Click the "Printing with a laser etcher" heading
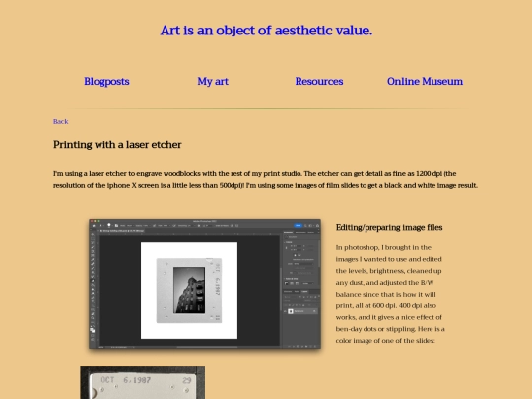This screenshot has height=399, width=532. (117, 145)
